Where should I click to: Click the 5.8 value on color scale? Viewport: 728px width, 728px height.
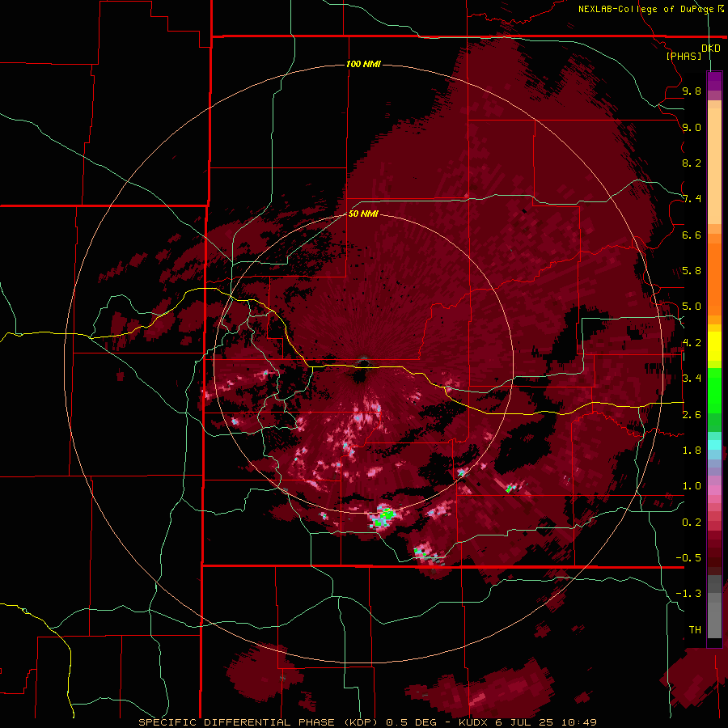692,271
